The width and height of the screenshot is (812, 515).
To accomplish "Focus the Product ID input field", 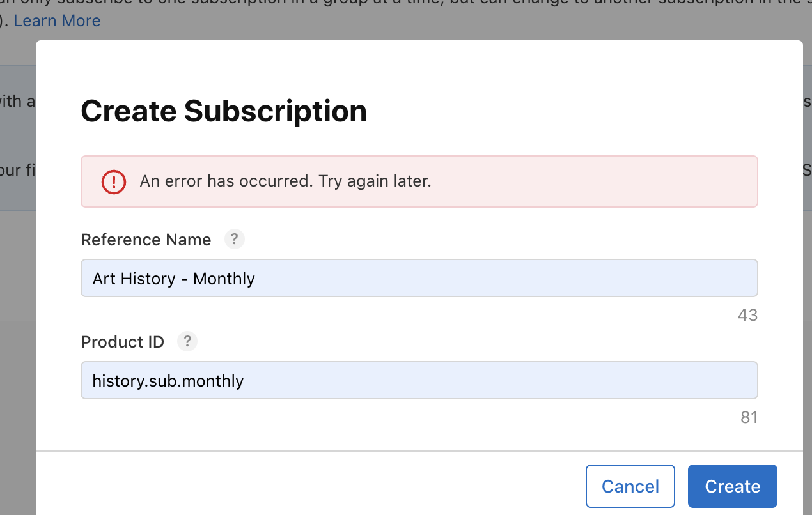I will 419,380.
